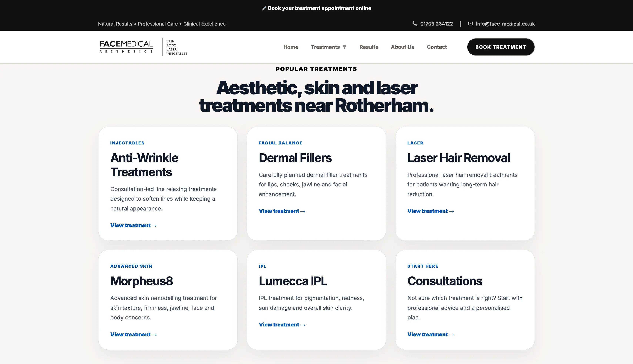
Task: Click description about IPL treatment for pigmentation
Action: point(311,303)
